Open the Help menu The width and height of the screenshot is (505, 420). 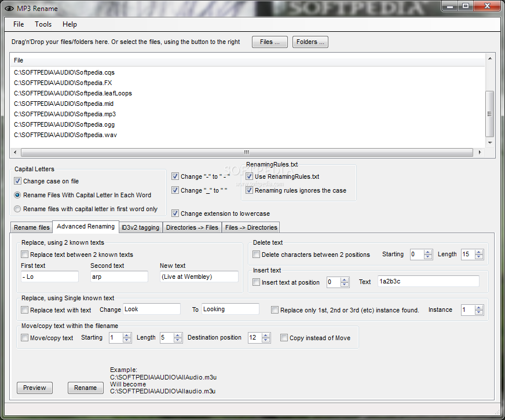pyautogui.click(x=69, y=24)
